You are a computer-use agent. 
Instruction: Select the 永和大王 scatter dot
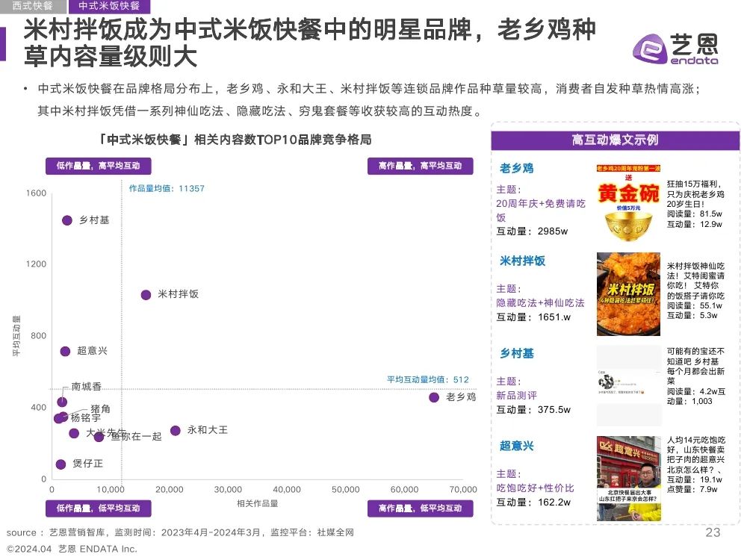(176, 431)
